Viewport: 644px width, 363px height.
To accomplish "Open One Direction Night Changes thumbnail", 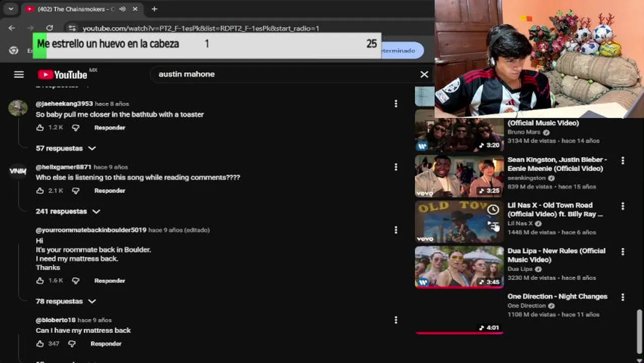I will point(459,313).
